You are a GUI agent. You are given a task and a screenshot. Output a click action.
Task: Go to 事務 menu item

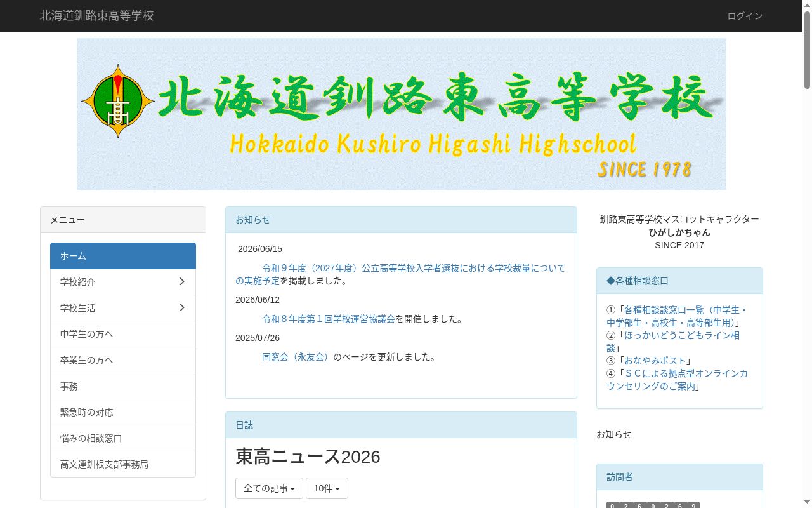click(123, 386)
